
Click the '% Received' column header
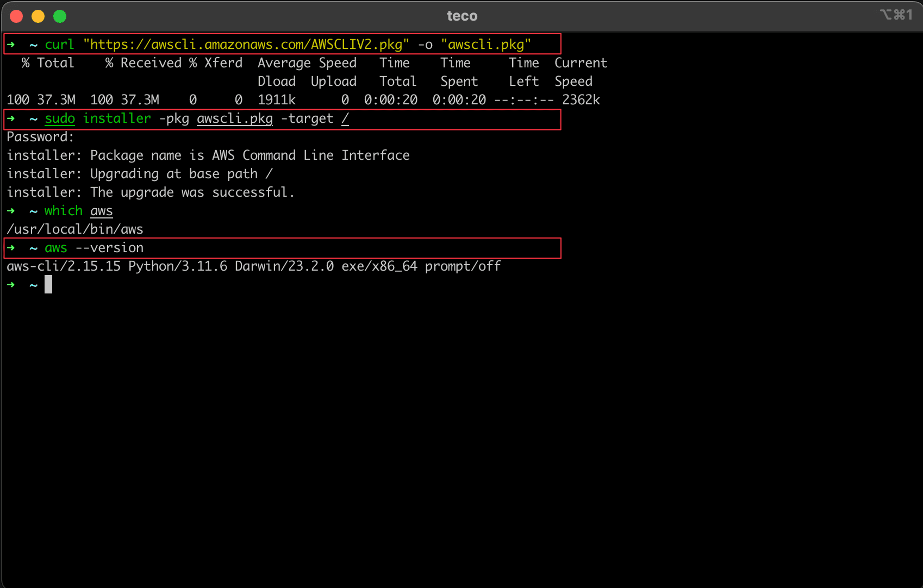144,63
